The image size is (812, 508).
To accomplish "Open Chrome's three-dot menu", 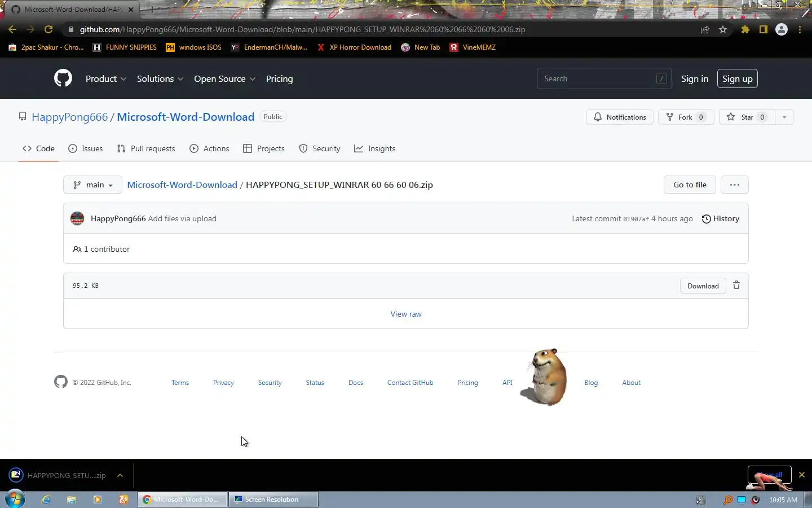I will (x=800, y=29).
